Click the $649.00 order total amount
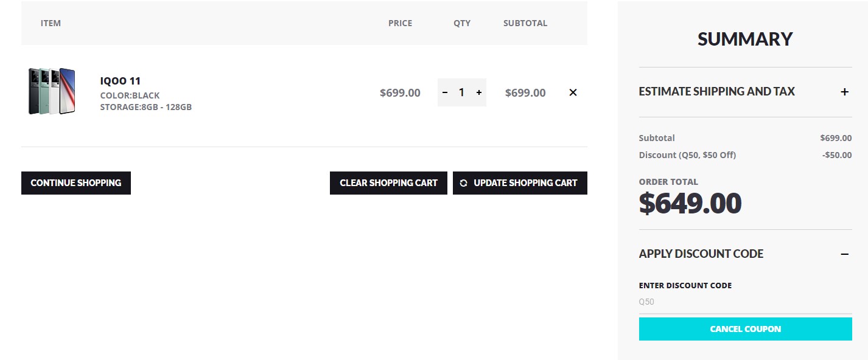This screenshot has height=360, width=868. 690,204
